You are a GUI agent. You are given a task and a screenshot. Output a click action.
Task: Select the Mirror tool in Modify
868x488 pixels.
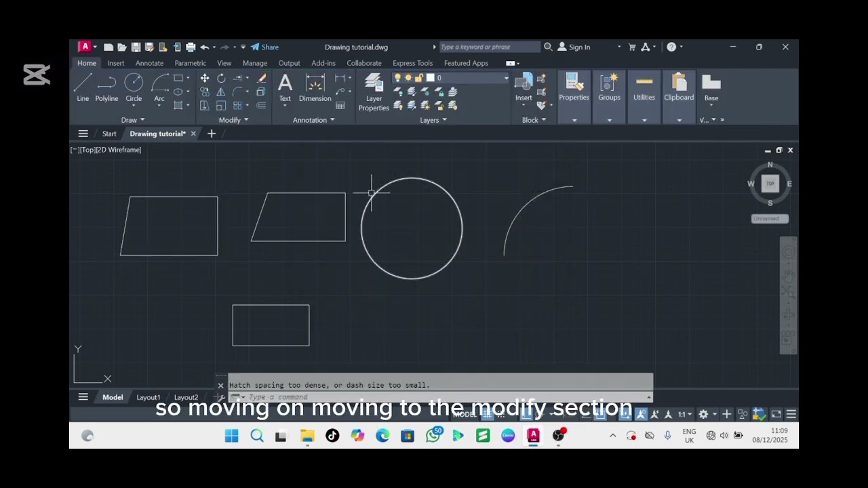point(221,91)
